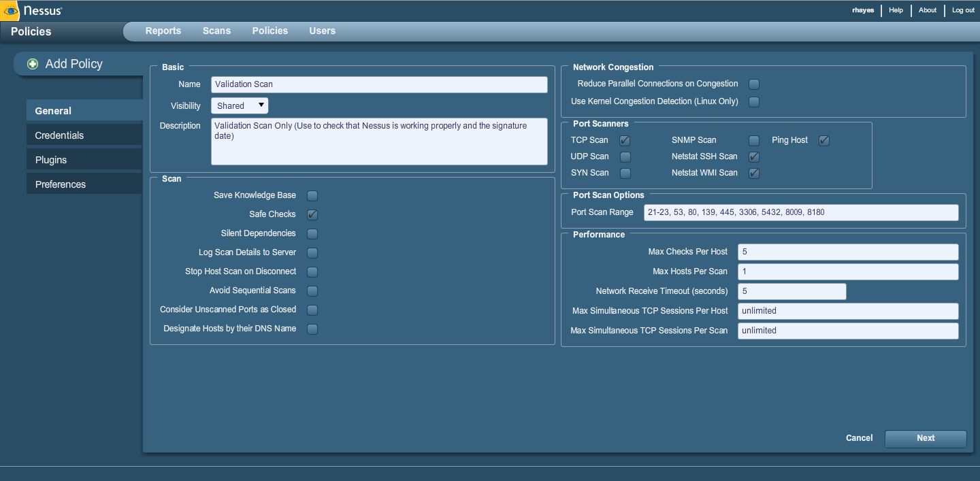This screenshot has width=980, height=481.
Task: Toggle the UDP Scan checkbox
Action: coord(625,157)
